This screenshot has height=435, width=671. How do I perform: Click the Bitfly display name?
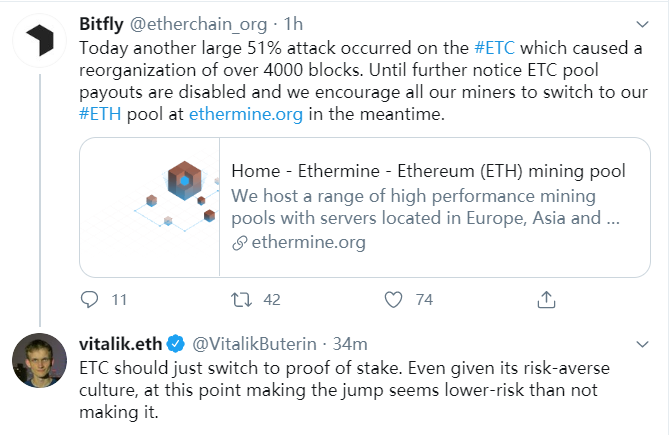(101, 24)
